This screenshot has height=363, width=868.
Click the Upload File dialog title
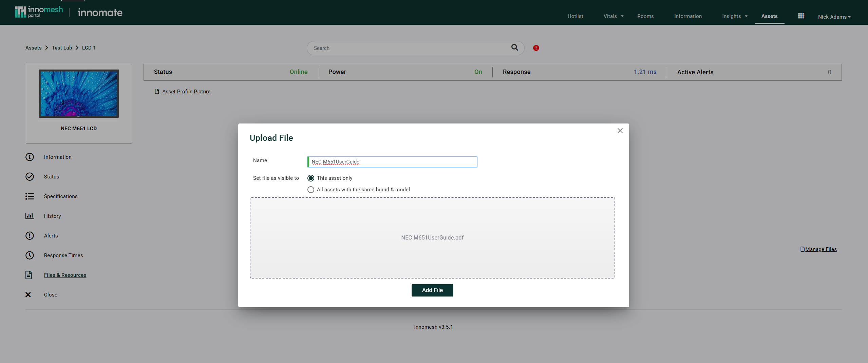click(271, 138)
